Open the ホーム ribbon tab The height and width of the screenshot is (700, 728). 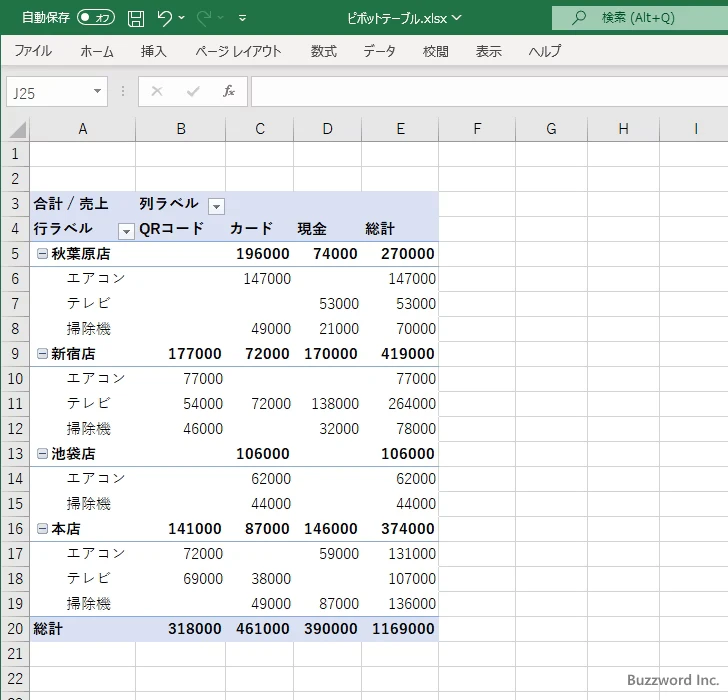click(97, 51)
